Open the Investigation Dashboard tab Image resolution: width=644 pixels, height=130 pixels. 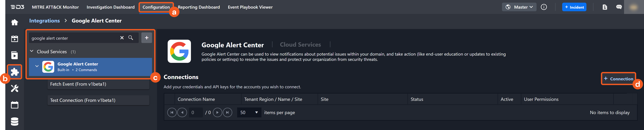[110, 7]
